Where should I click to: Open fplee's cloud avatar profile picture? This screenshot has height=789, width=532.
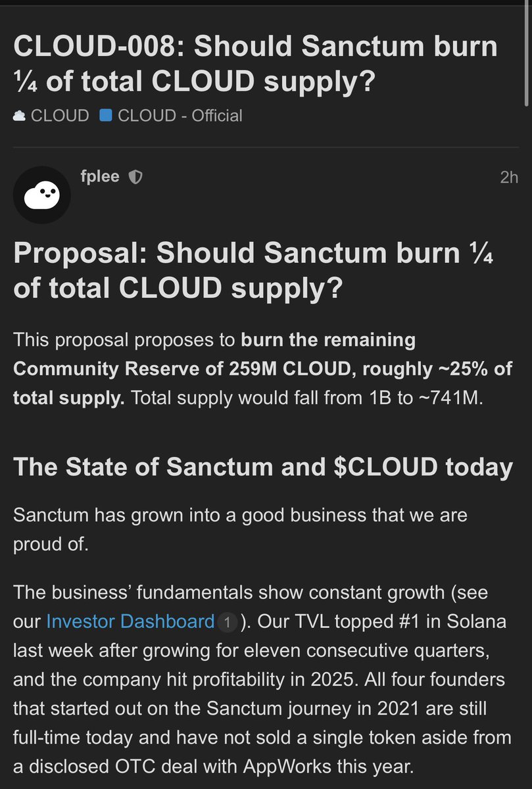pyautogui.click(x=42, y=195)
